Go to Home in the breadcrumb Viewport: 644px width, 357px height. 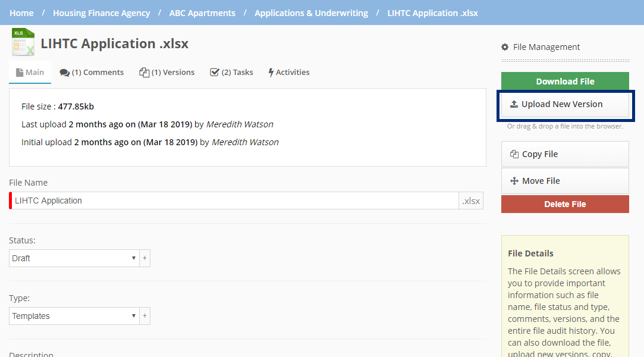pos(21,12)
